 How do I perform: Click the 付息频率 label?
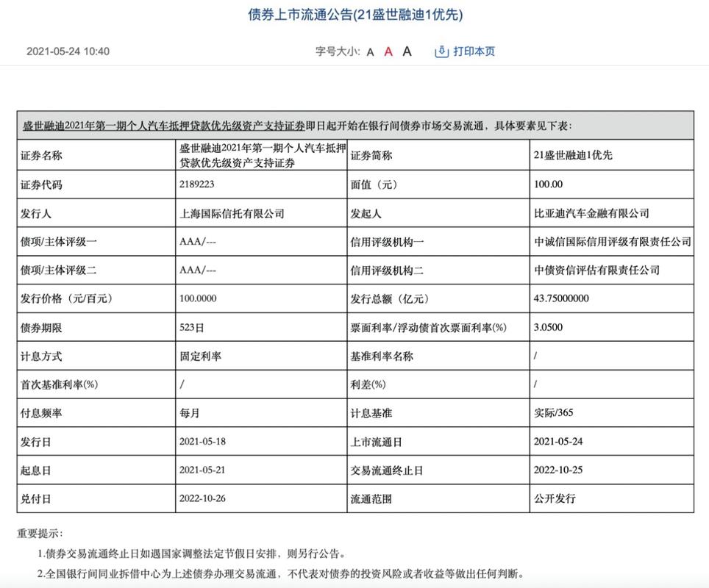(41, 413)
